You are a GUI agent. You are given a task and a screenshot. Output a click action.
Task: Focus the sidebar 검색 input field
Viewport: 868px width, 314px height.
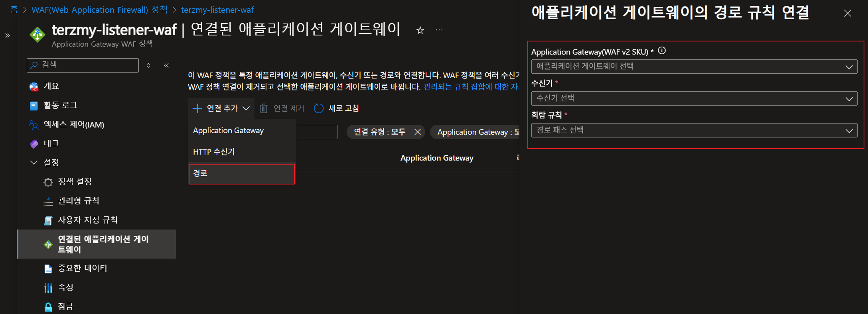coord(83,65)
